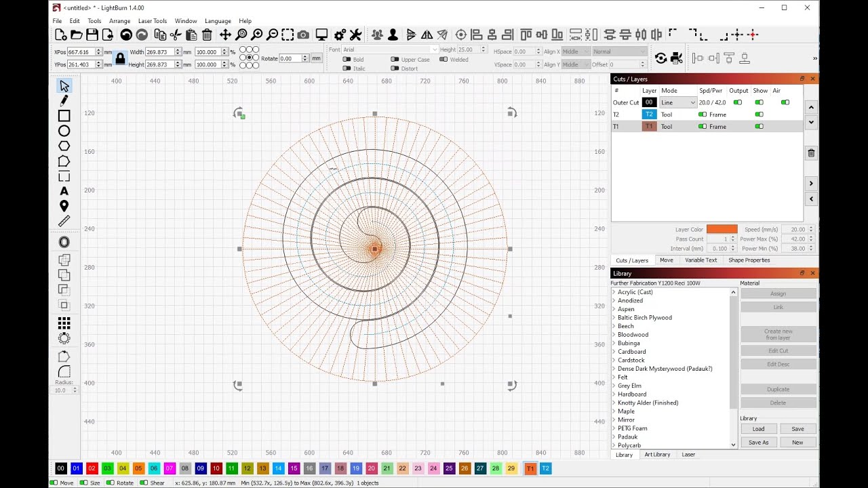Switch to the Art Library tab

pos(657,455)
